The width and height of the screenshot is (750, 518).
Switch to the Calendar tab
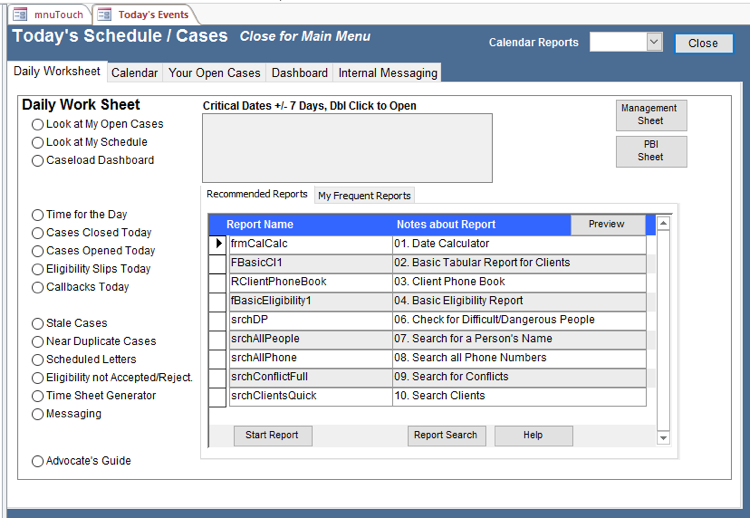134,73
